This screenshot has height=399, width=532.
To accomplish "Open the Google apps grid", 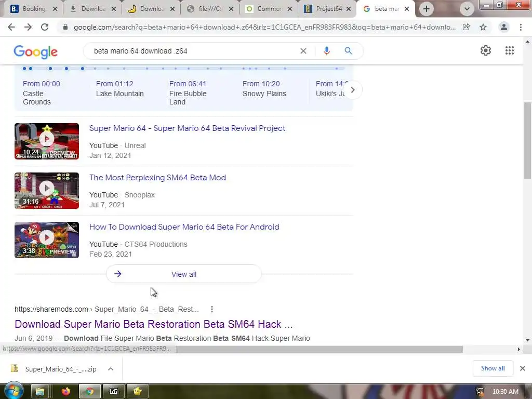I will tap(509, 50).
